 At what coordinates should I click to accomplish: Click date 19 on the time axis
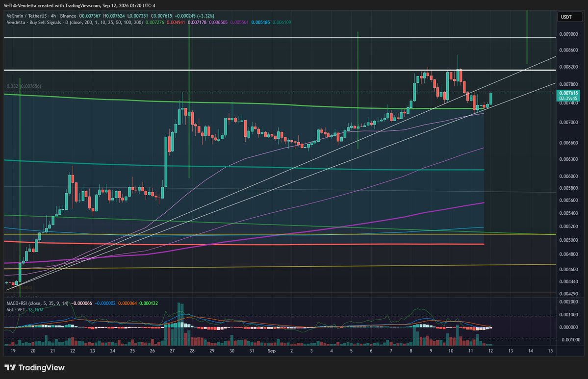tap(13, 351)
